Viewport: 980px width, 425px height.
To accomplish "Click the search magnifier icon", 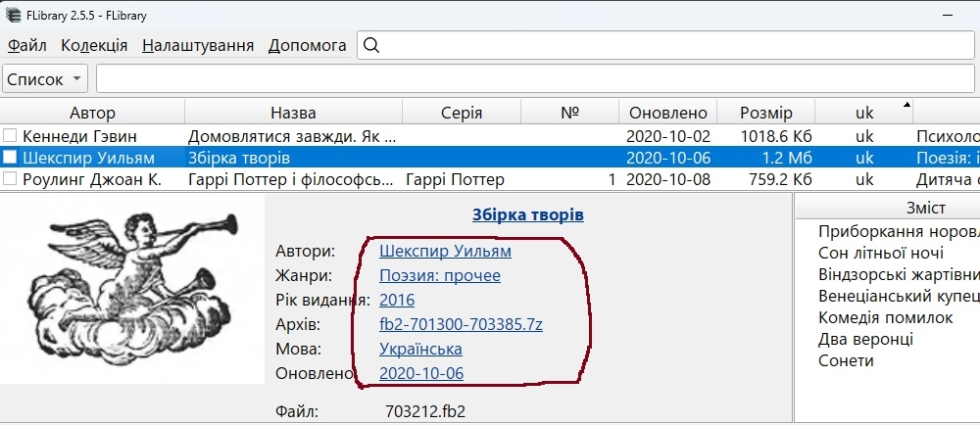I will (371, 46).
